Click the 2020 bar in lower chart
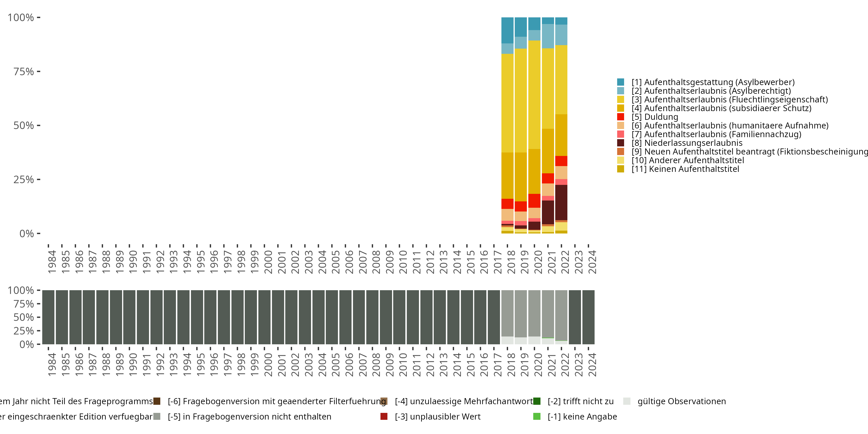 [534, 317]
